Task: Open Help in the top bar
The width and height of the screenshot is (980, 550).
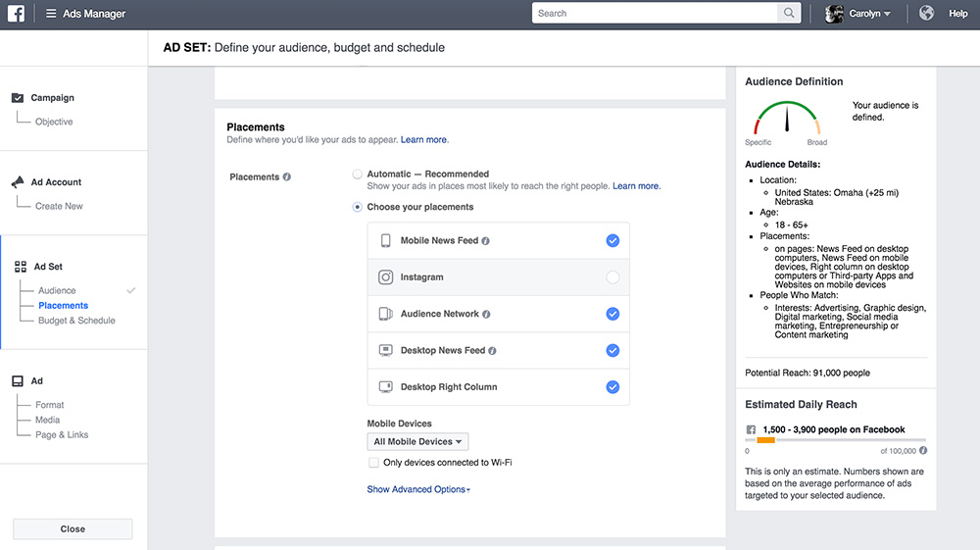Action: [x=958, y=13]
